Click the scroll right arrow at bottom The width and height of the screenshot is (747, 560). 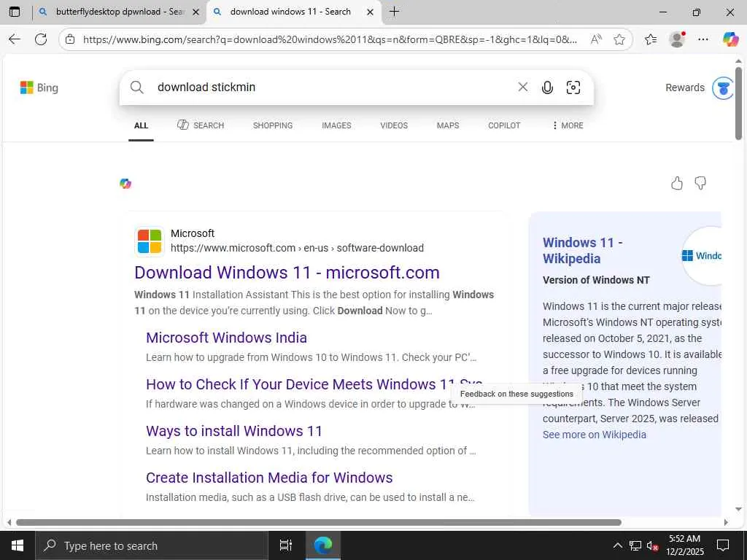(726, 522)
